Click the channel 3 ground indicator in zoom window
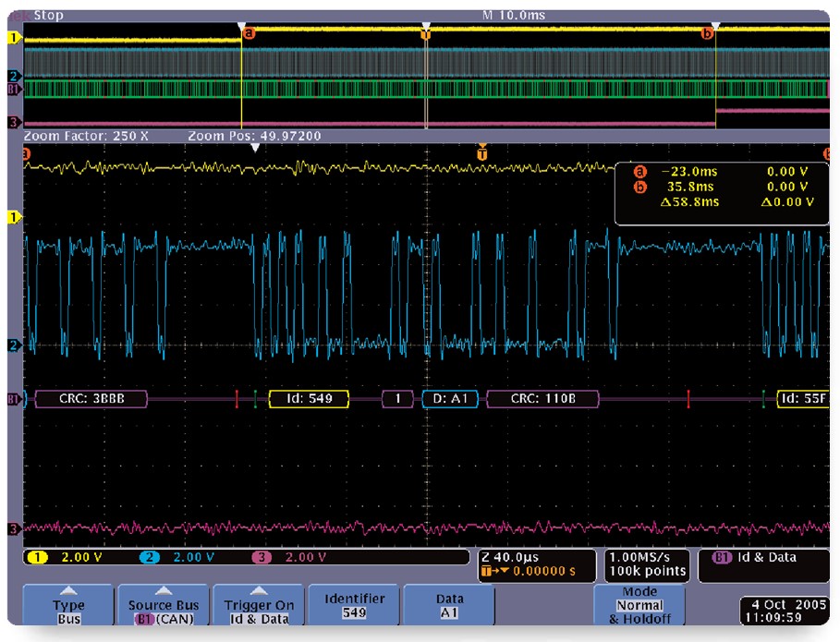This screenshot has height=642, width=840. point(14,529)
